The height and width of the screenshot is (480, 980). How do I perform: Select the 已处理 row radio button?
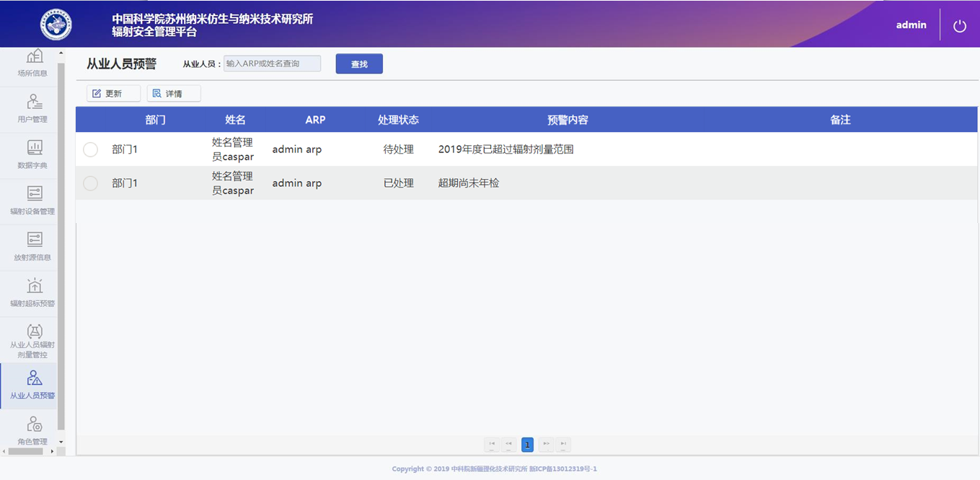pyautogui.click(x=90, y=183)
